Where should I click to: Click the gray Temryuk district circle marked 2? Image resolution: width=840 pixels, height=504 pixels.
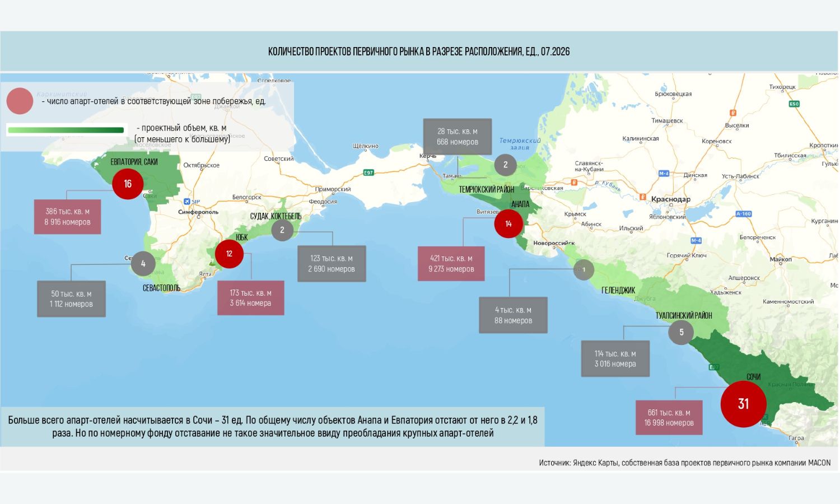point(505,165)
